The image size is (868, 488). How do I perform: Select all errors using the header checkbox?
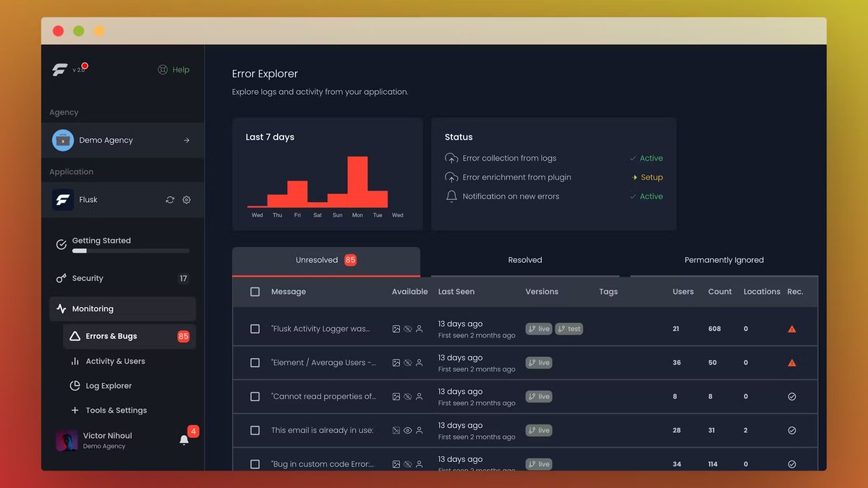[255, 291]
